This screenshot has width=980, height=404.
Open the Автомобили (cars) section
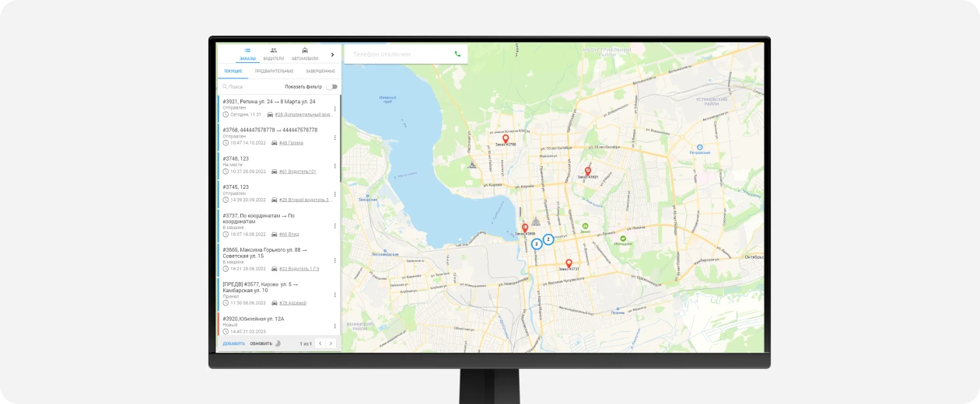click(x=305, y=53)
